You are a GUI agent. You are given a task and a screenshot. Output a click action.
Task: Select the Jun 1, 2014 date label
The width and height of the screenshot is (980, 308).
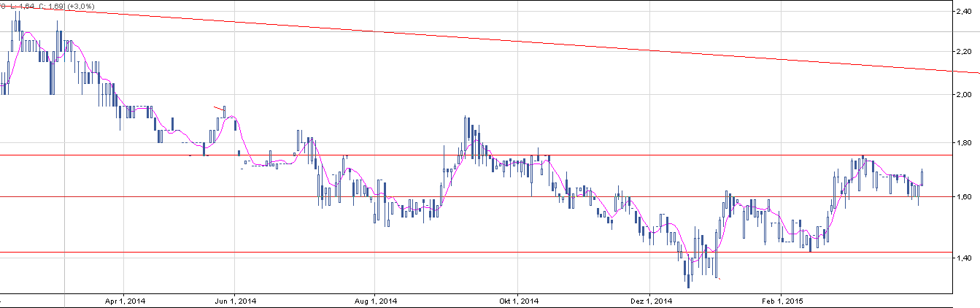pos(235,300)
